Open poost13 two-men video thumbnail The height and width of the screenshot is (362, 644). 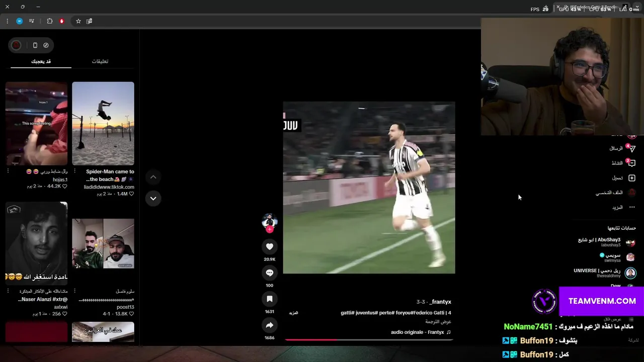click(103, 243)
